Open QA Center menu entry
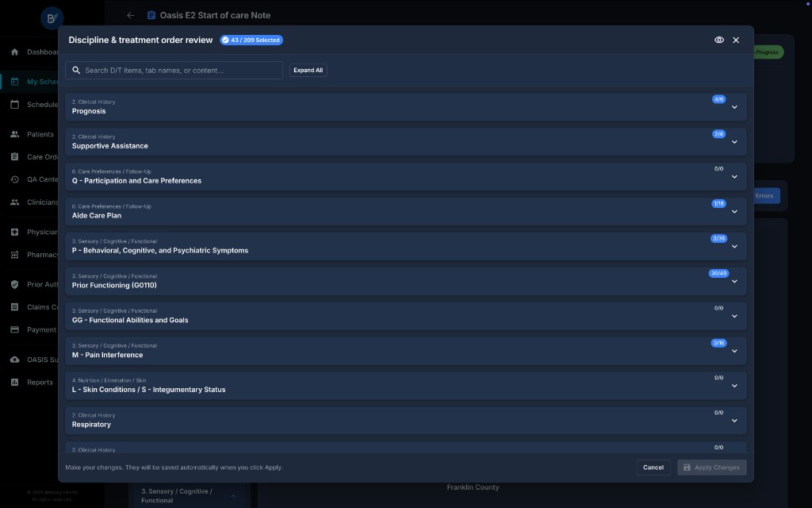The image size is (812, 508). 43,179
